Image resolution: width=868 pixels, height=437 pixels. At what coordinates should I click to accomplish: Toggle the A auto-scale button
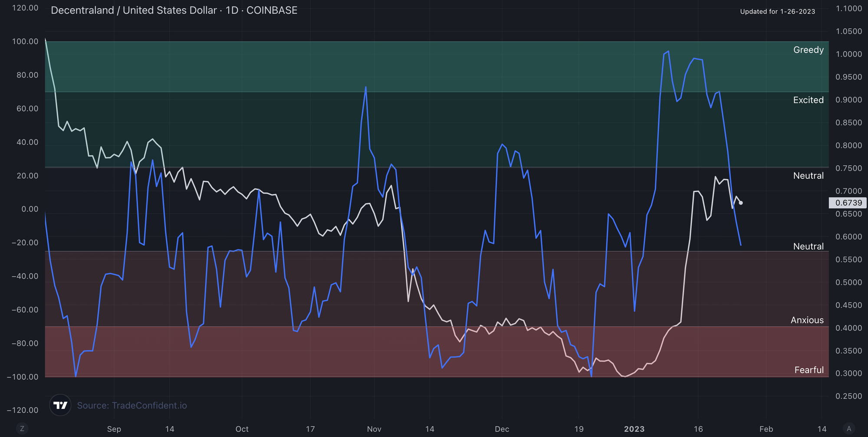[x=849, y=429]
